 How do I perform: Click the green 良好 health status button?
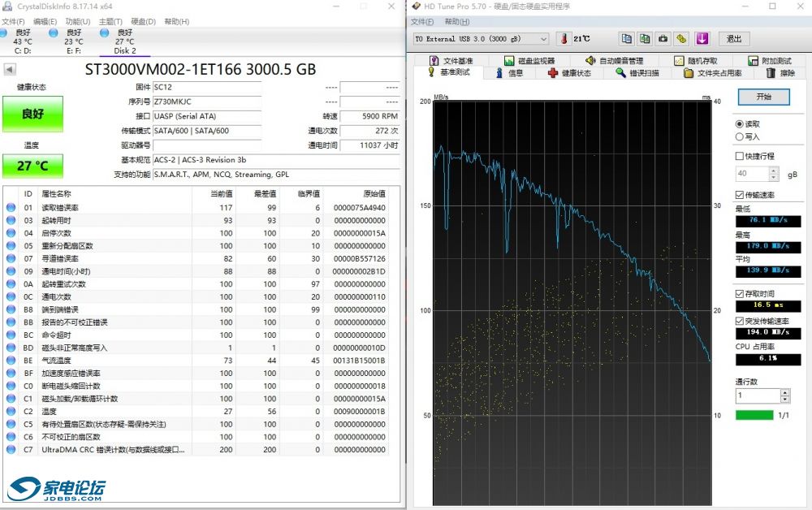click(x=32, y=114)
